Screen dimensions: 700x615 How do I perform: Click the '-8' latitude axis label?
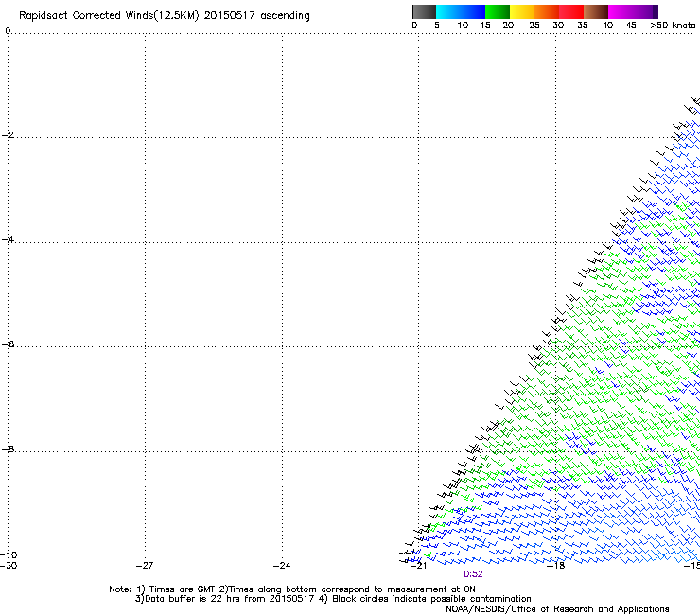point(8,448)
